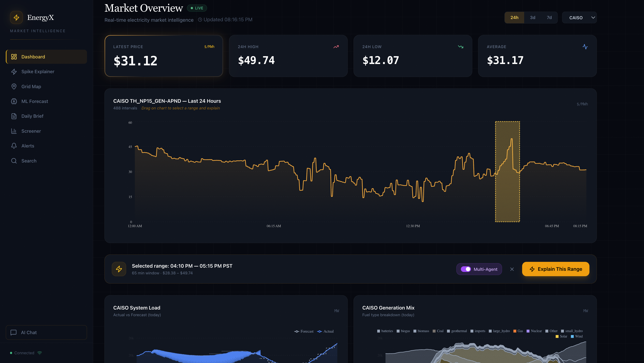644x363 pixels.
Task: Switch to the 7d time range
Action: [x=549, y=17]
